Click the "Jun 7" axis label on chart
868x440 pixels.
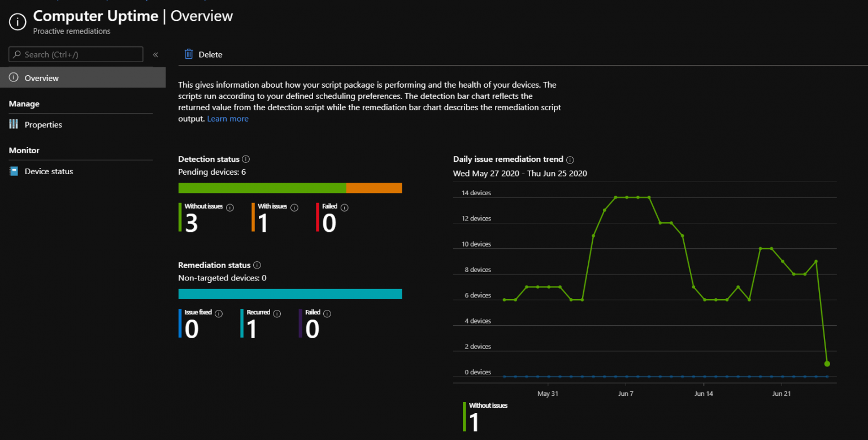(x=626, y=394)
